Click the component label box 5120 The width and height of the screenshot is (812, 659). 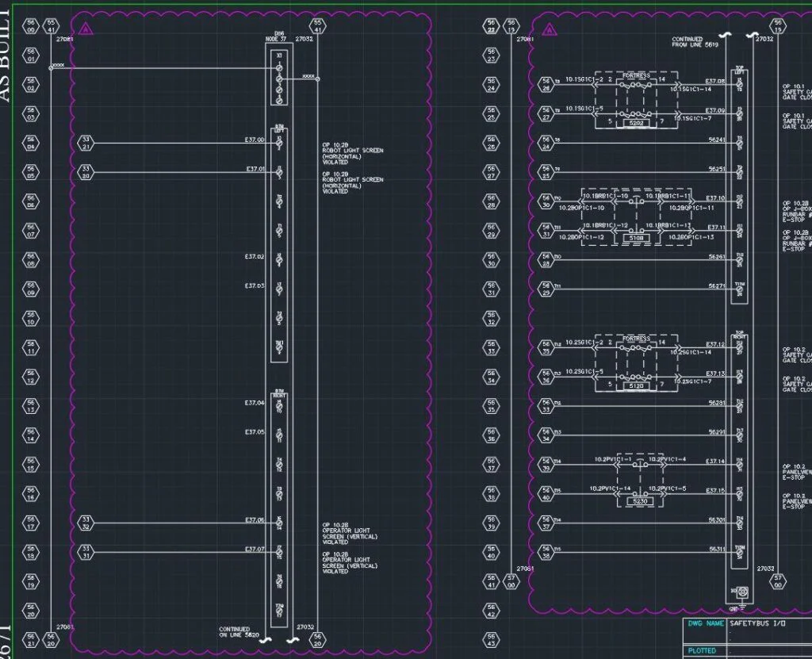[636, 386]
